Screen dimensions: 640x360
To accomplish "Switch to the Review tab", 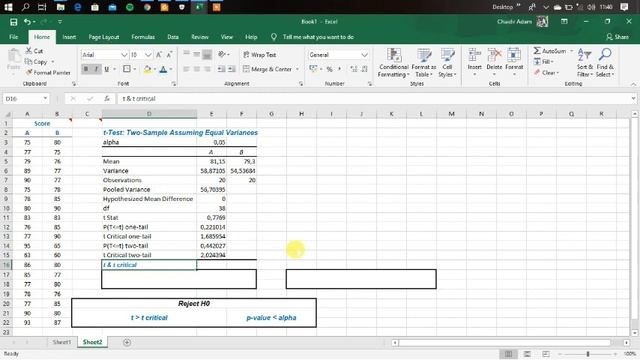I will (x=200, y=37).
